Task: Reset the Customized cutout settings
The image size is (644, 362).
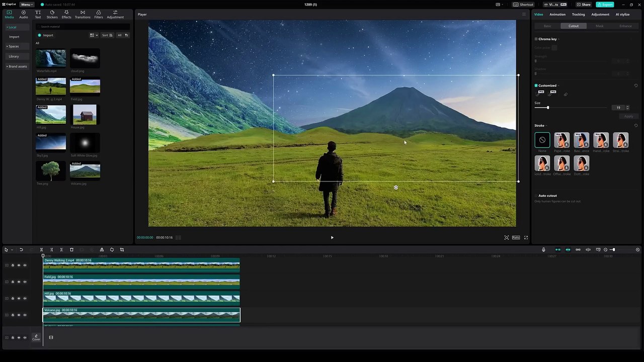Action: pyautogui.click(x=636, y=85)
